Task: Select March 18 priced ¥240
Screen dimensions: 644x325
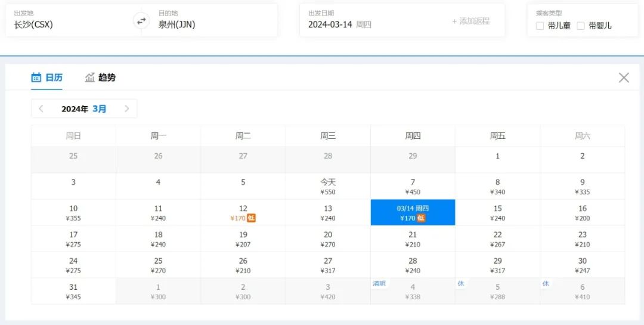Action: 158,239
